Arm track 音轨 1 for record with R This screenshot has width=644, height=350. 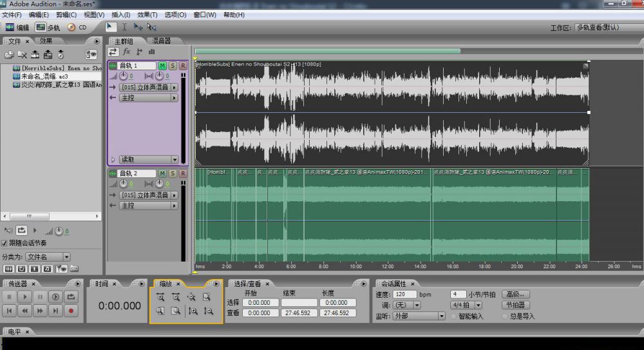tap(183, 66)
